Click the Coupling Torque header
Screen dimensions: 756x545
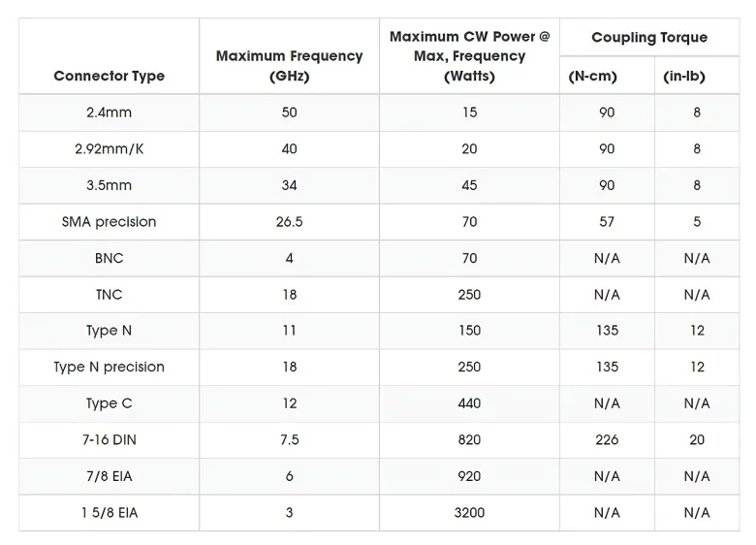point(649,38)
